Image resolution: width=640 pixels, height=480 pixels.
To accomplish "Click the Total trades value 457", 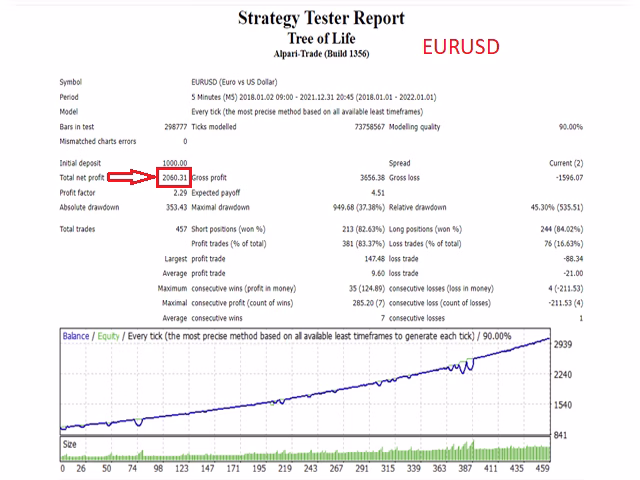I will coord(181,229).
